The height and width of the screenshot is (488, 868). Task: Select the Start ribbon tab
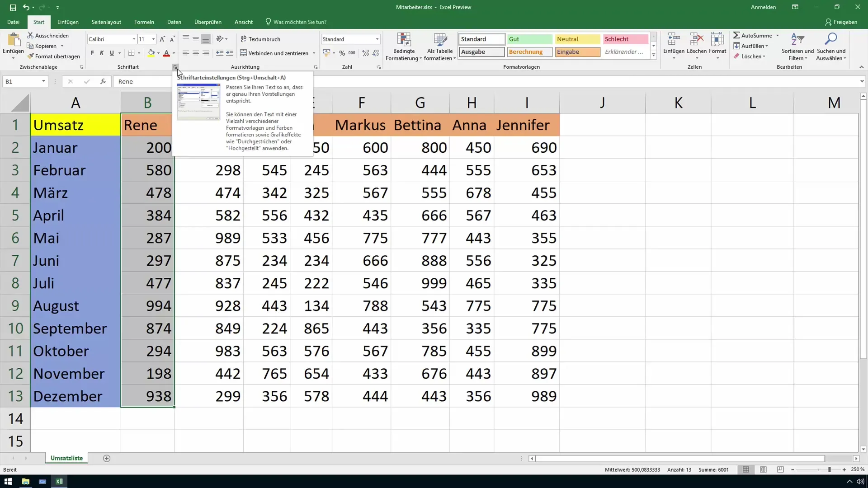(38, 22)
